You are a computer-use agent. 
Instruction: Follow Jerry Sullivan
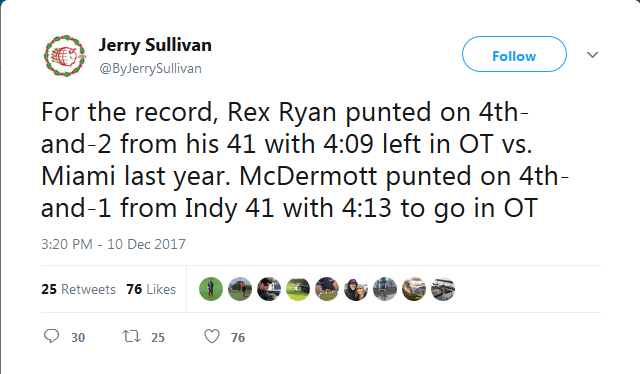click(x=514, y=54)
